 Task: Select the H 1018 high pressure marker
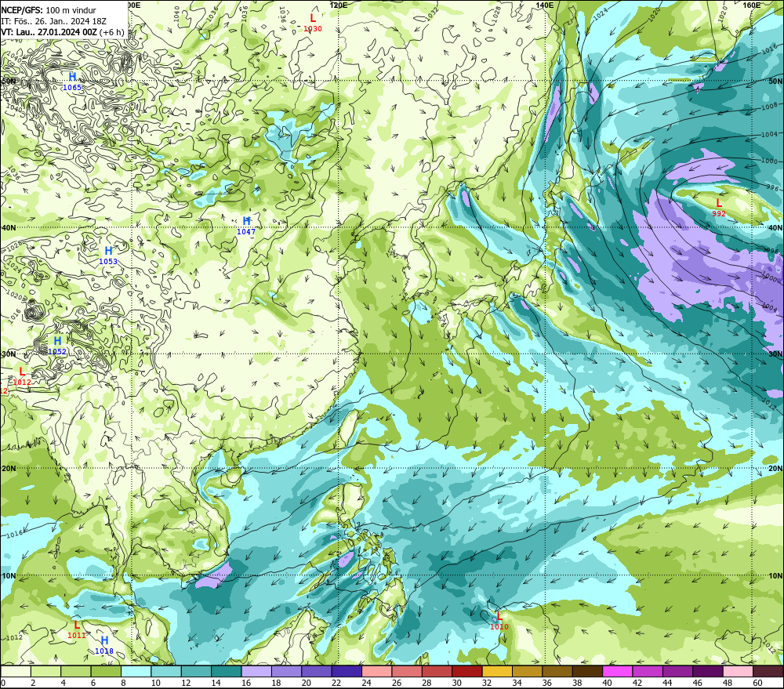pyautogui.click(x=104, y=645)
